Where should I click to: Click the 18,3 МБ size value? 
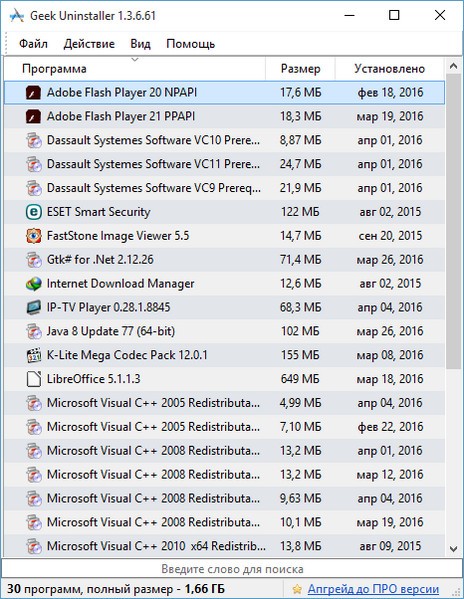coord(300,117)
